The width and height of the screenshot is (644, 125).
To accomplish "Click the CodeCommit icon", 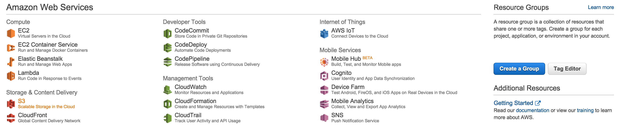I will [167, 33].
